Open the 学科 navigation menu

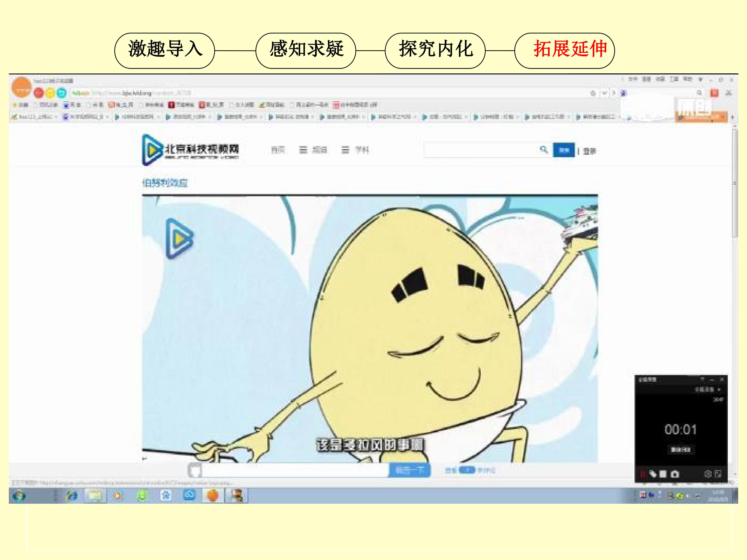(355, 150)
